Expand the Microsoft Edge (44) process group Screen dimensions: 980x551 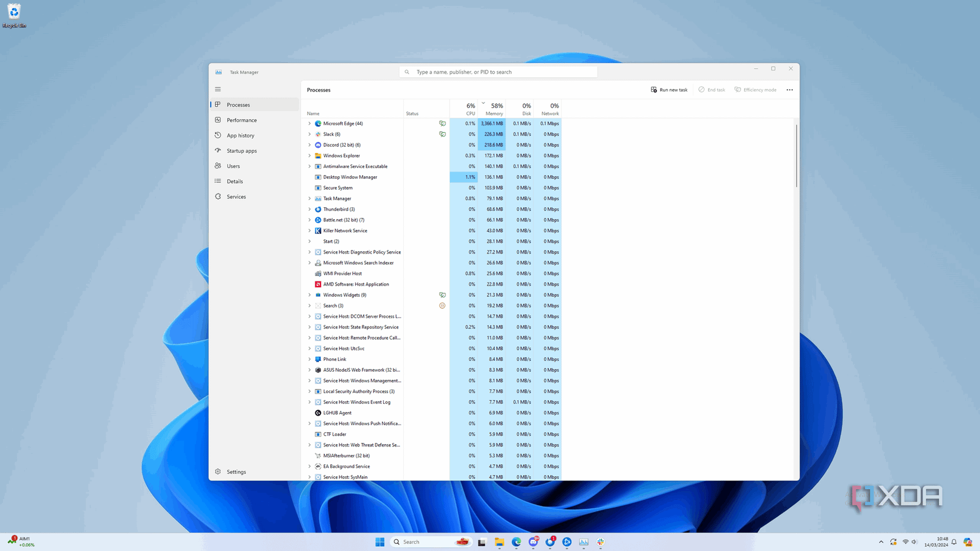click(309, 123)
